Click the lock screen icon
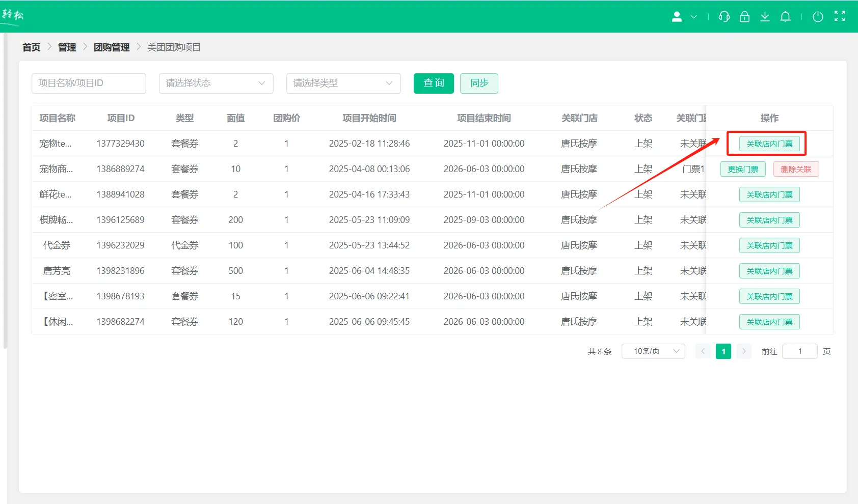858x504 pixels. 744,17
